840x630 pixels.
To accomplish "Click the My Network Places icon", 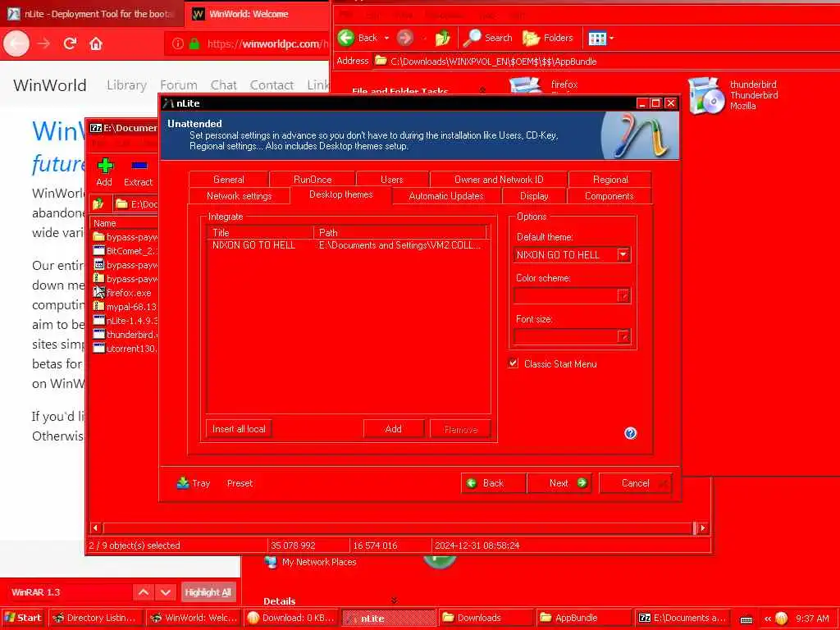I will click(x=271, y=562).
